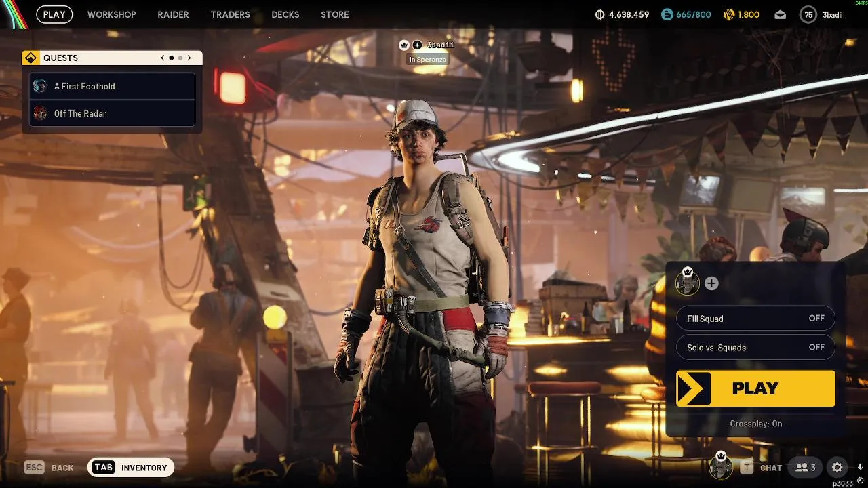Go to previous quest page arrow
868x488 pixels.
(x=163, y=58)
